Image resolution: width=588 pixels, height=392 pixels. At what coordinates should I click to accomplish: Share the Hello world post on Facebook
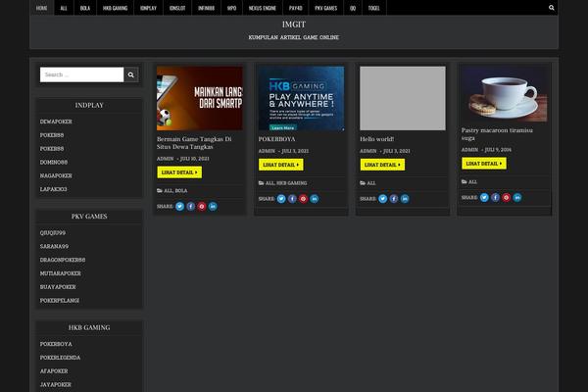[x=394, y=199]
